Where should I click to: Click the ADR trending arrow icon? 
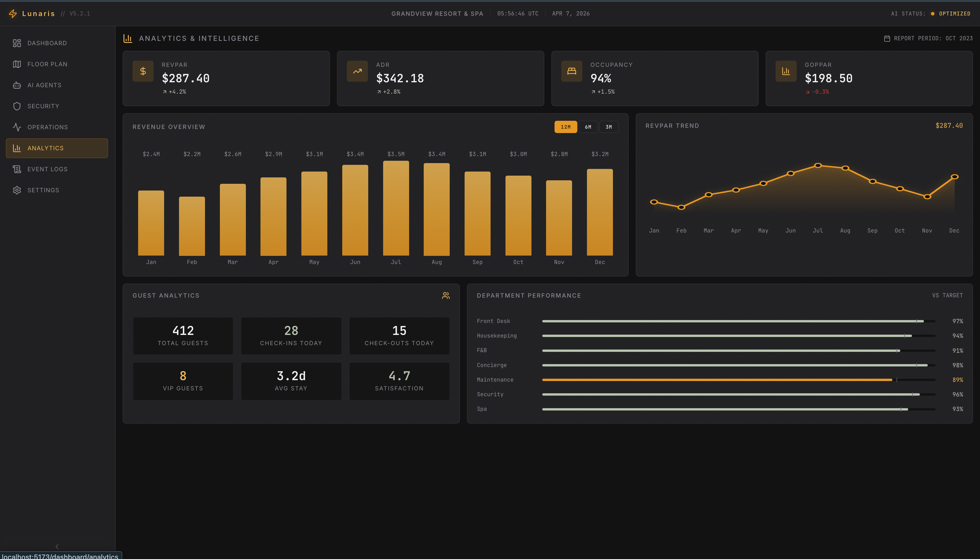(357, 71)
